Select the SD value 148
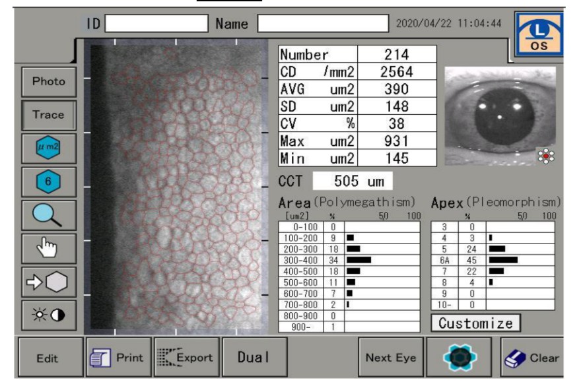This screenshot has height=392, width=583. pos(397,107)
